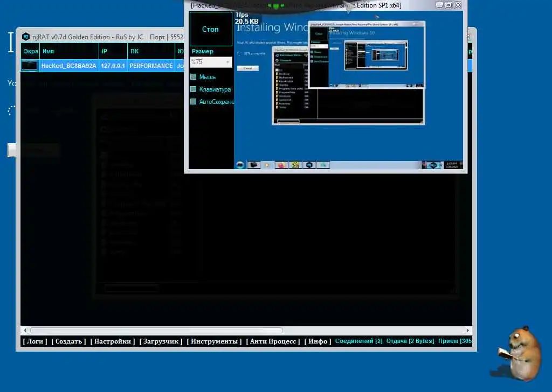The height and width of the screenshot is (392, 552).
Task: Open the [ Инфо ] menu
Action: pos(318,341)
